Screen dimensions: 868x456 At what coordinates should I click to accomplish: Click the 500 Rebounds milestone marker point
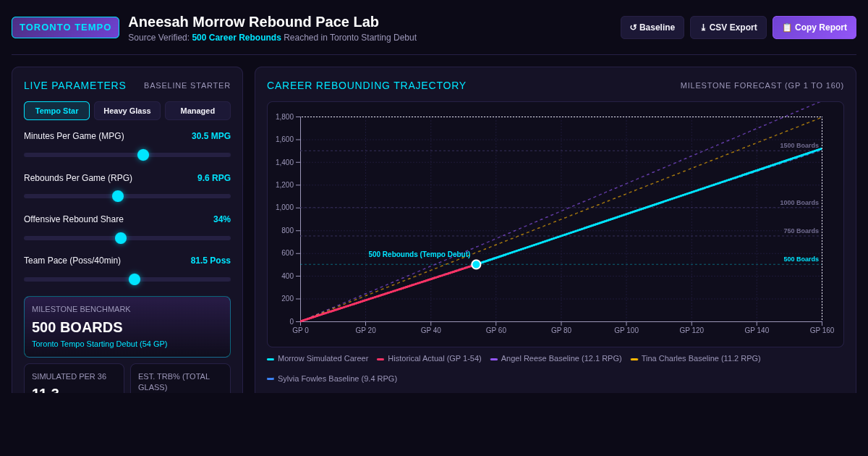coord(476,264)
